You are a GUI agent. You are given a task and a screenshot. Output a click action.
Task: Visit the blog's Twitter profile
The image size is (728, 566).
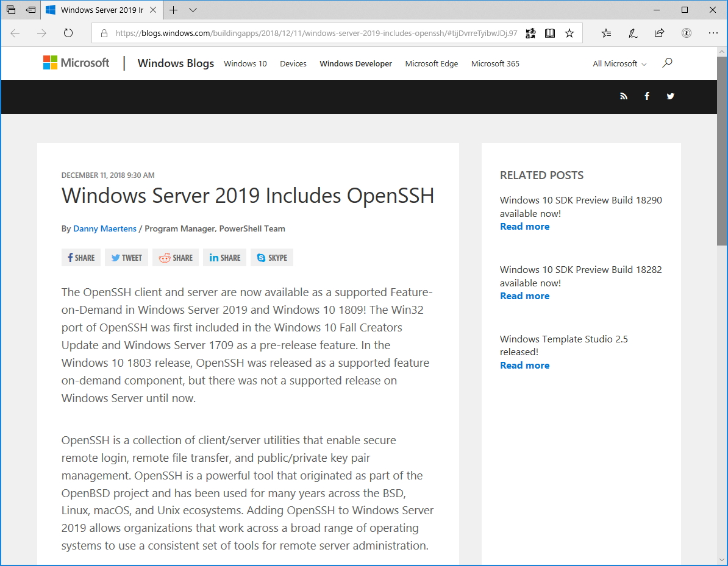tap(670, 96)
